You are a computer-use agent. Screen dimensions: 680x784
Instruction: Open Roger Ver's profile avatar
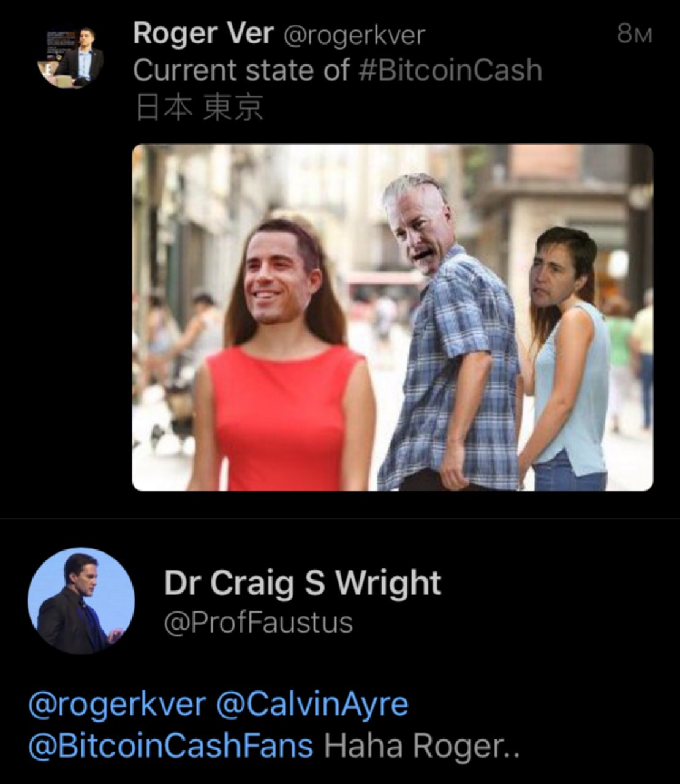tap(69, 56)
